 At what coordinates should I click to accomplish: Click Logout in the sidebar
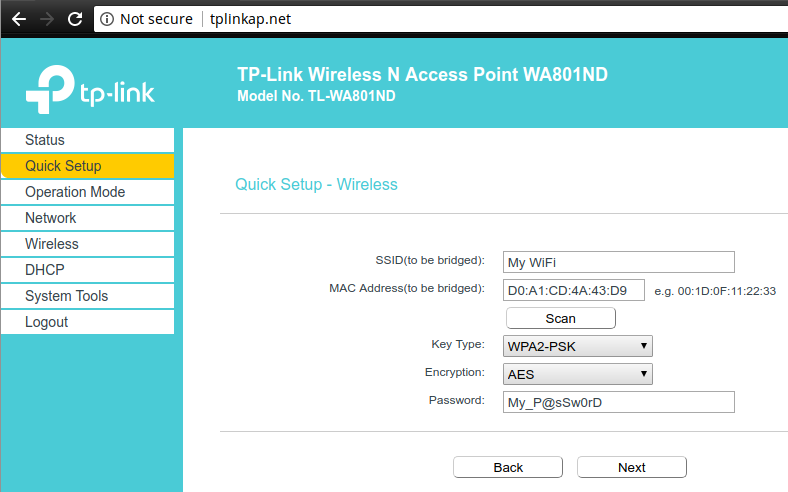click(87, 322)
